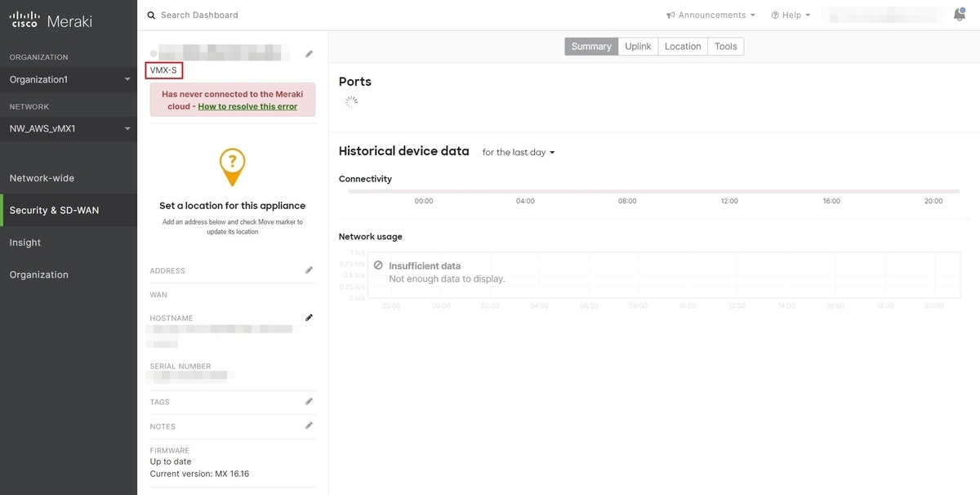The height and width of the screenshot is (495, 980).
Task: Open the account name dropdown
Action: [x=884, y=15]
